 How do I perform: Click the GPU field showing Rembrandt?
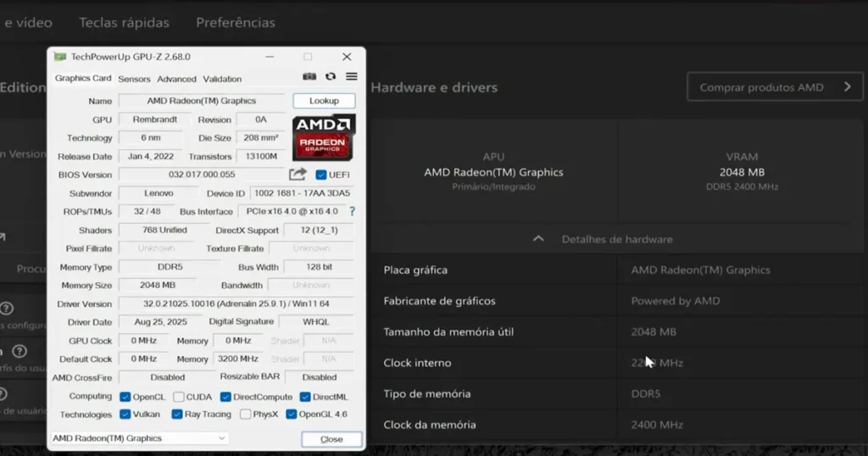point(155,120)
